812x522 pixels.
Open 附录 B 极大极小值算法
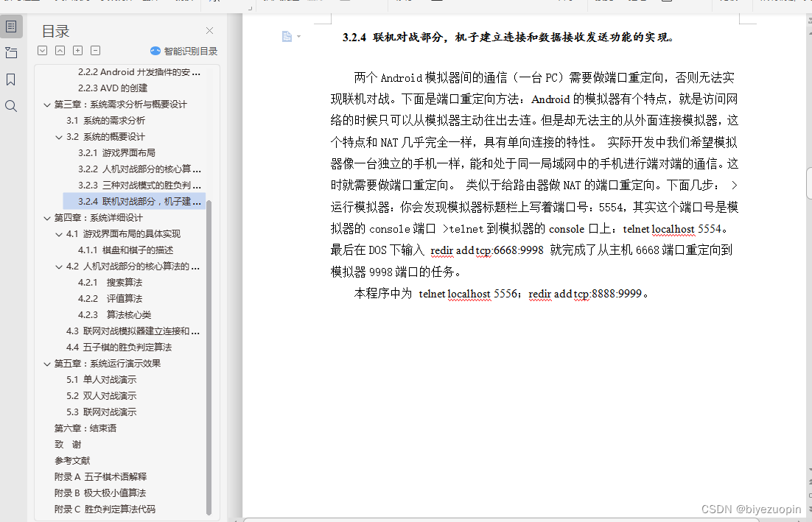(x=100, y=493)
